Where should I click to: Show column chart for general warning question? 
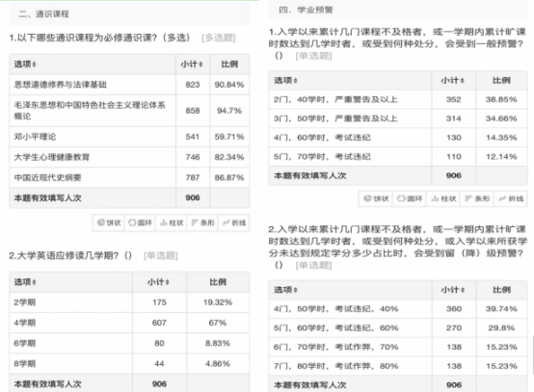click(443, 198)
